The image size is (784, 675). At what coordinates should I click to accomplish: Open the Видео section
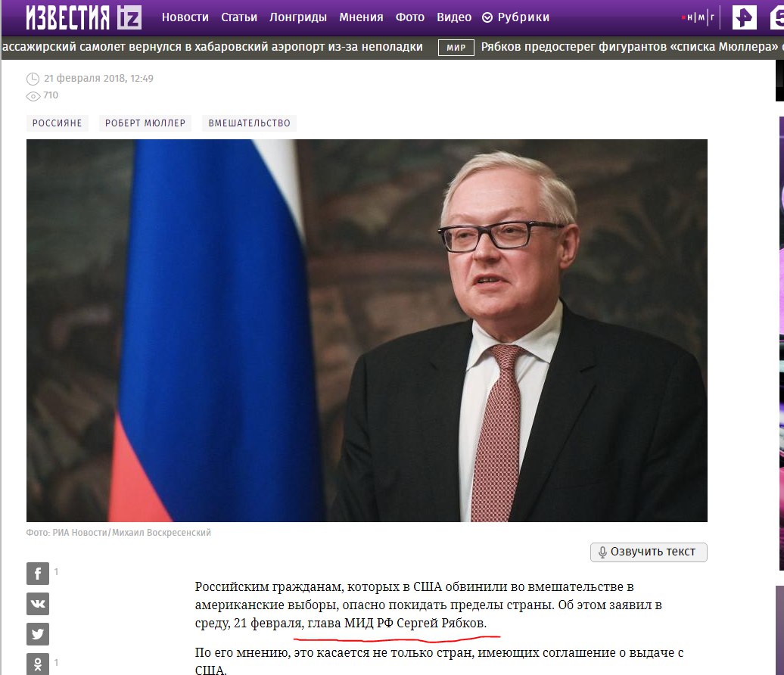pyautogui.click(x=454, y=17)
